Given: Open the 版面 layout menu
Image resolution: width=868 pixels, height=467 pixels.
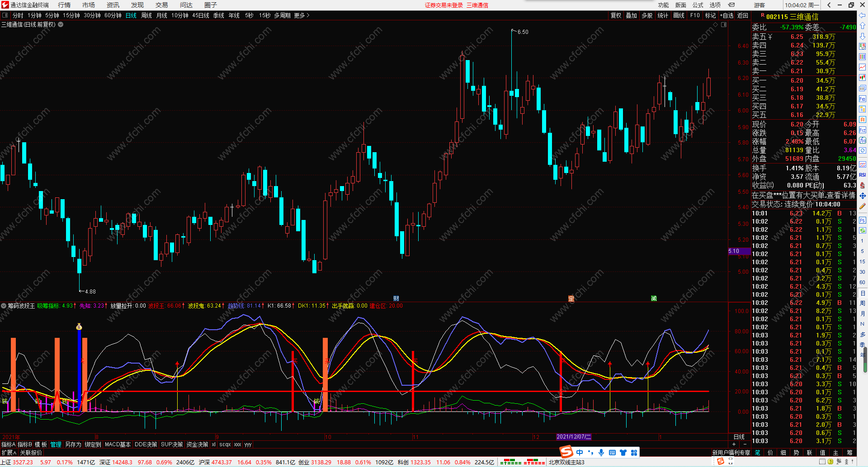Looking at the screenshot, I should pos(680,5).
